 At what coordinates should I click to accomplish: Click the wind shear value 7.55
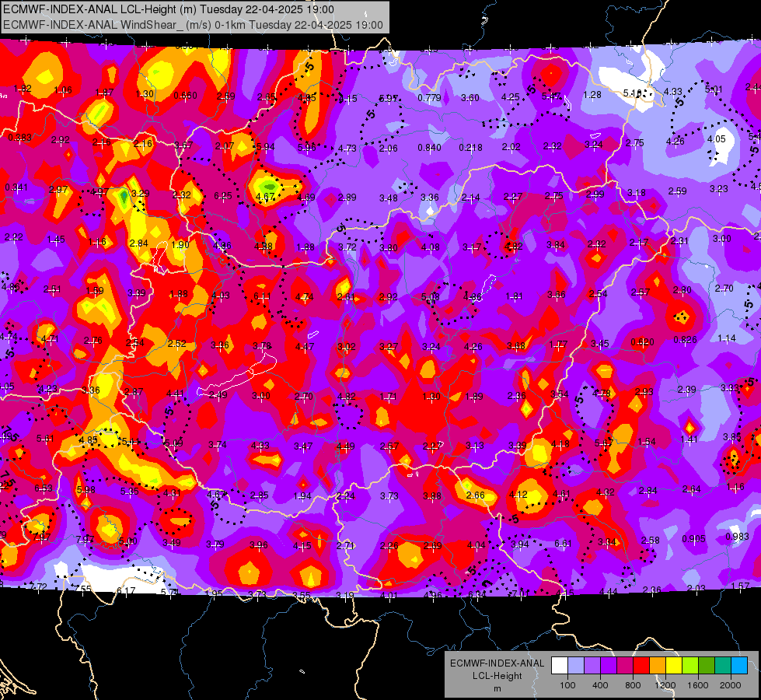[x=82, y=590]
